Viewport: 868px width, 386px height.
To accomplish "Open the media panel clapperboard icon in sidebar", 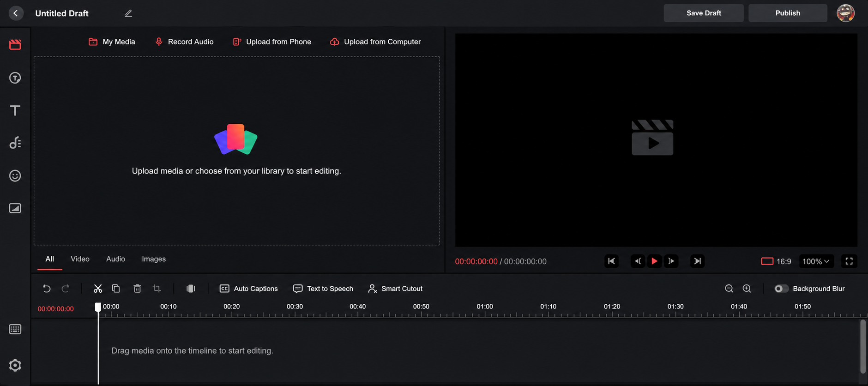I will pos(15,44).
